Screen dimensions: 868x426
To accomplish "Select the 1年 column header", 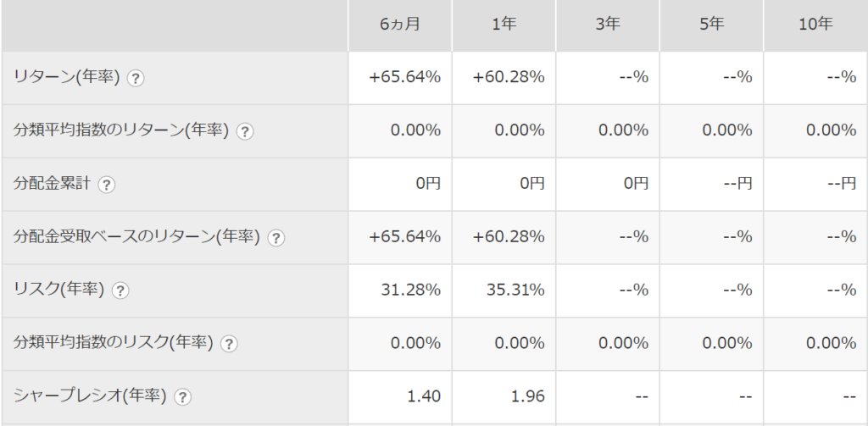I will [x=504, y=25].
